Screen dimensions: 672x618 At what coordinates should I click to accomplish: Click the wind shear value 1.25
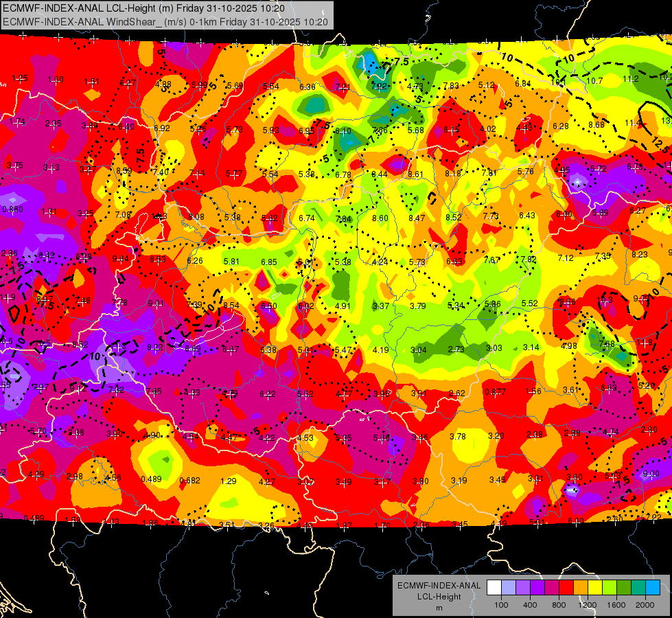(20, 78)
